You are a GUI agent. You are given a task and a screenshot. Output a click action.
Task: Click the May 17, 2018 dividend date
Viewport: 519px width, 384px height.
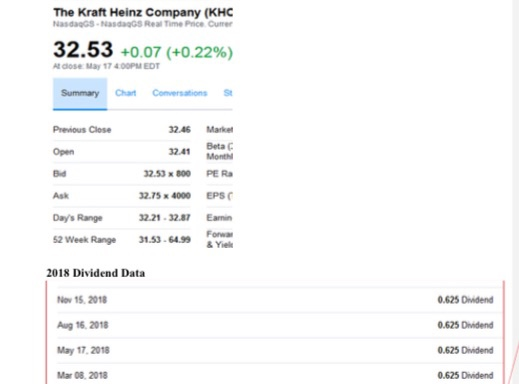coord(83,350)
